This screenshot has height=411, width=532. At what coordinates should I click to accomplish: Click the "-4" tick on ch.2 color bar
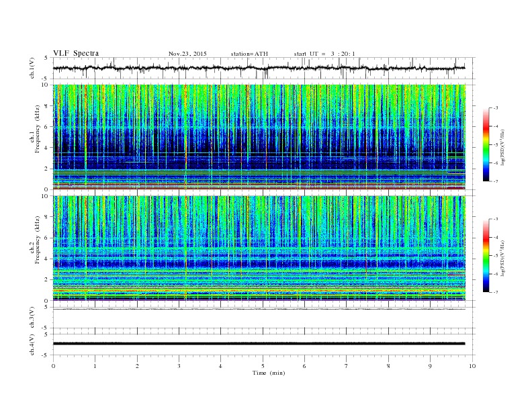pyautogui.click(x=495, y=237)
